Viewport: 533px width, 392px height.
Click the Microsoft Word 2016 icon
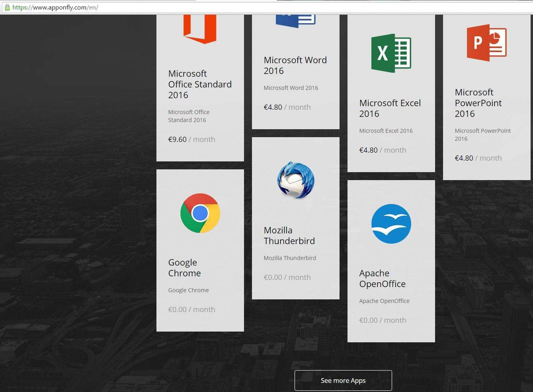tap(295, 21)
